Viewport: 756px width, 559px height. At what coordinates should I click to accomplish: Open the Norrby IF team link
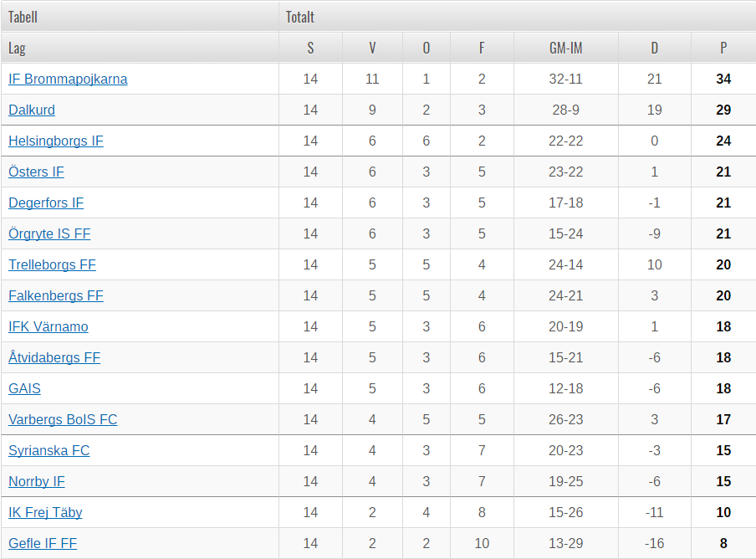[x=37, y=481]
